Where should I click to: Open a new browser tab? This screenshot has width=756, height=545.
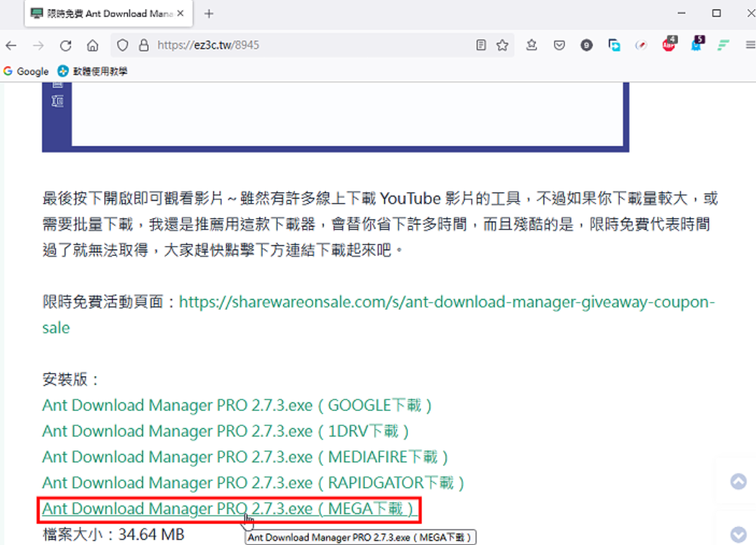pos(209,14)
